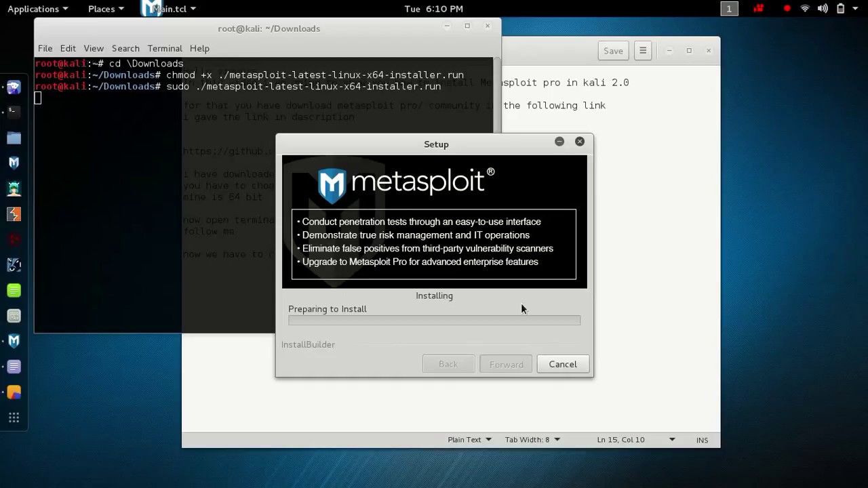Viewport: 868px width, 488px height.
Task: Open the terminal View menu
Action: [94, 48]
